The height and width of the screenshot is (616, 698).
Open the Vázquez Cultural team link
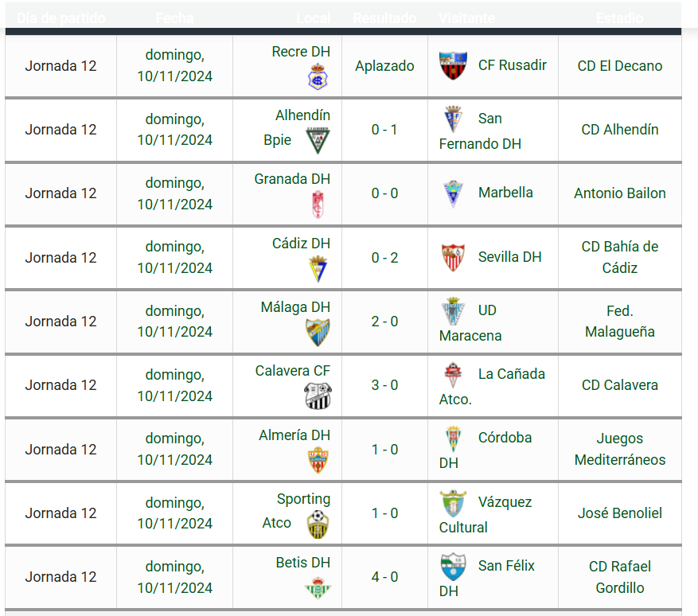(x=485, y=514)
